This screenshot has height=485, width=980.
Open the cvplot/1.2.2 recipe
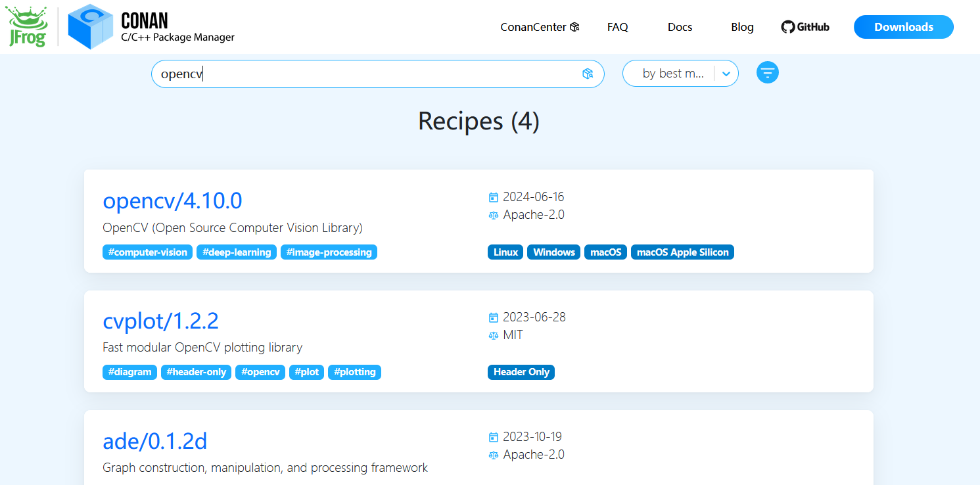160,321
